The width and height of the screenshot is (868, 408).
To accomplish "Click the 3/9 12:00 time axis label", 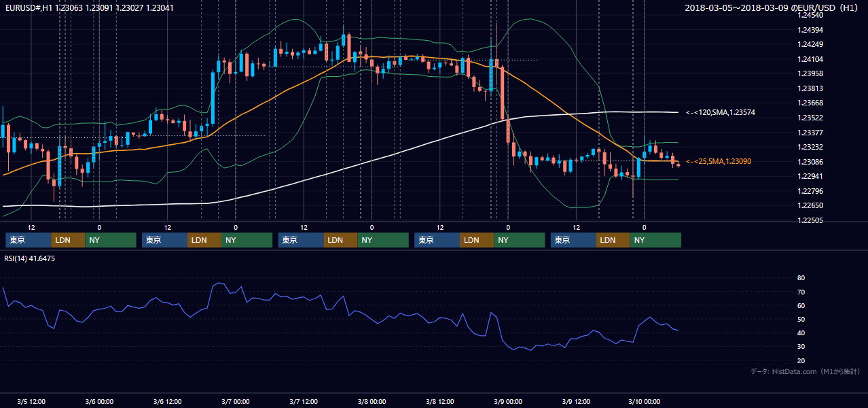I will [x=577, y=401].
